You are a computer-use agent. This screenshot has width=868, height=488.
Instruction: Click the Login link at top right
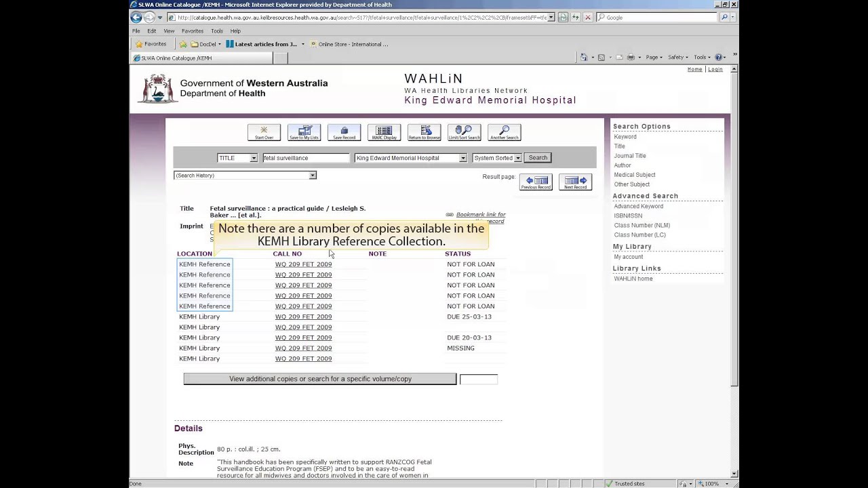pyautogui.click(x=715, y=69)
